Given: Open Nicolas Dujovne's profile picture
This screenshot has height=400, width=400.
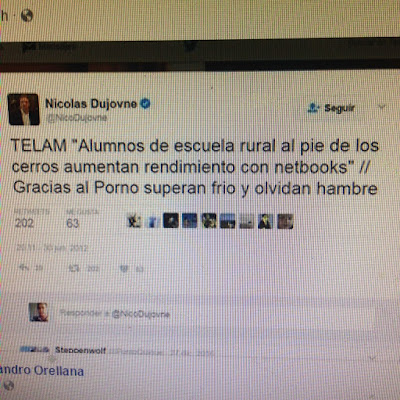Looking at the screenshot, I should click(x=23, y=109).
